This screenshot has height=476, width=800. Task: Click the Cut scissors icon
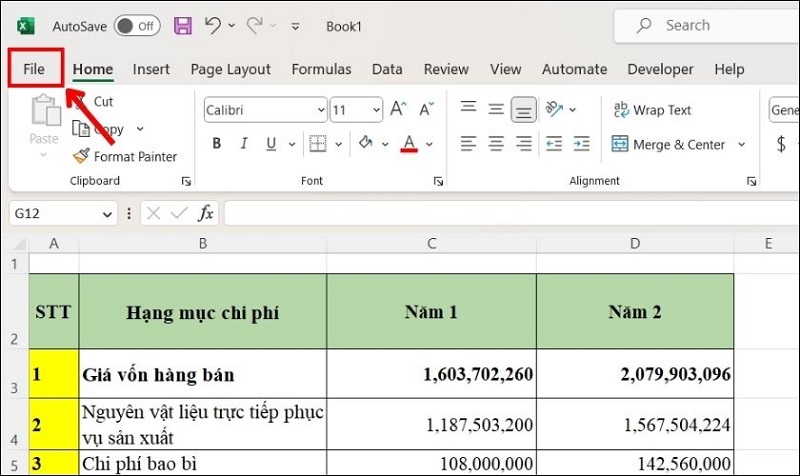click(82, 101)
